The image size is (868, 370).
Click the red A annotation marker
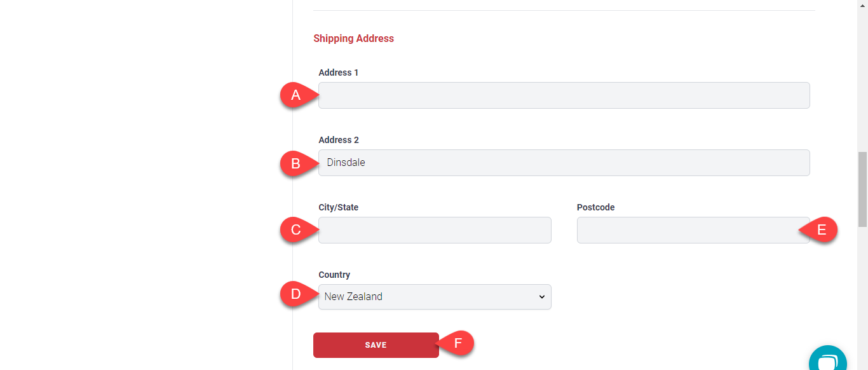tap(295, 95)
